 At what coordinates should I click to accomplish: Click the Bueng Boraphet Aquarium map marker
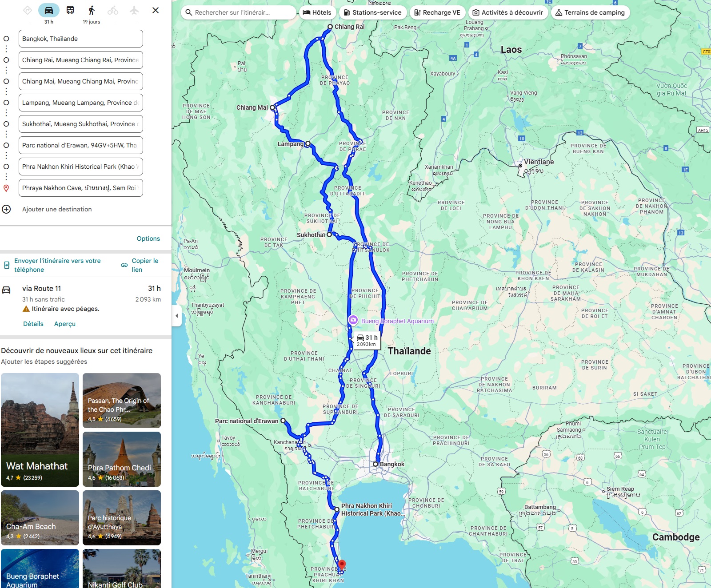(x=353, y=320)
